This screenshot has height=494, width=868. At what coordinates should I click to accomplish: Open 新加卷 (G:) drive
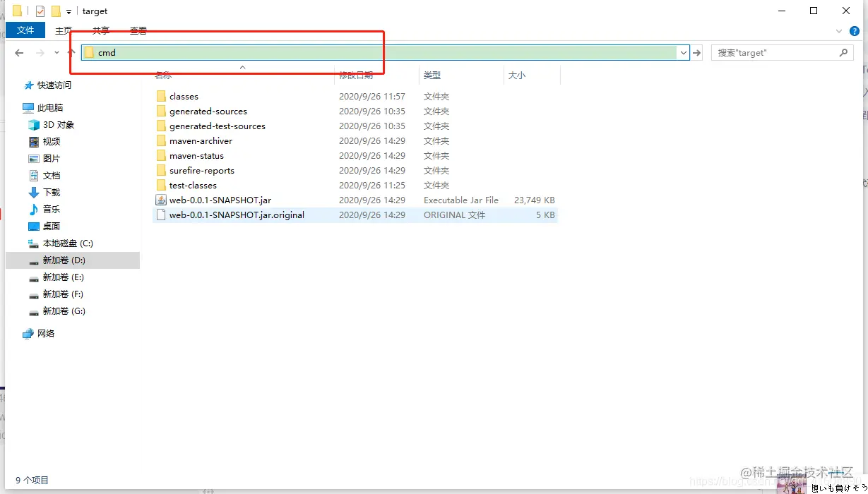(x=64, y=311)
